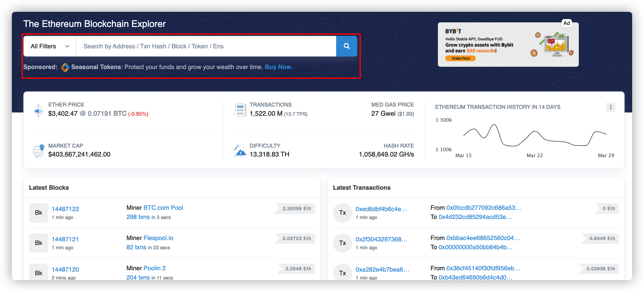Click the transaction history line chart
The width and height of the screenshot is (644, 292).
[x=535, y=135]
